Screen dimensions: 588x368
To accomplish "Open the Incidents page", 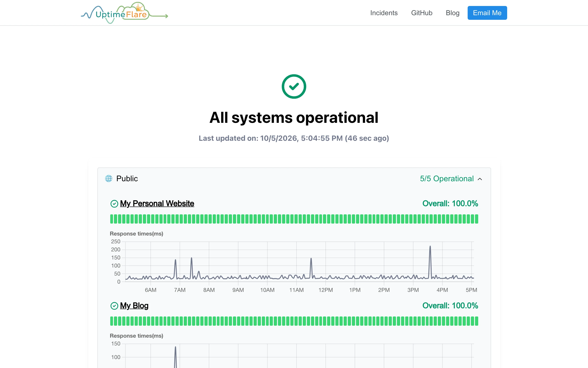I will tap(384, 13).
